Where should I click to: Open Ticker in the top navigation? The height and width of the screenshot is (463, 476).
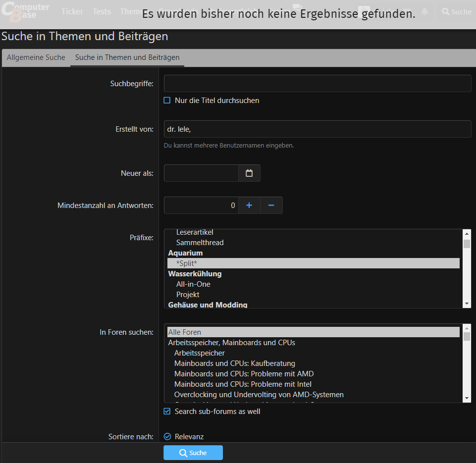click(x=72, y=11)
